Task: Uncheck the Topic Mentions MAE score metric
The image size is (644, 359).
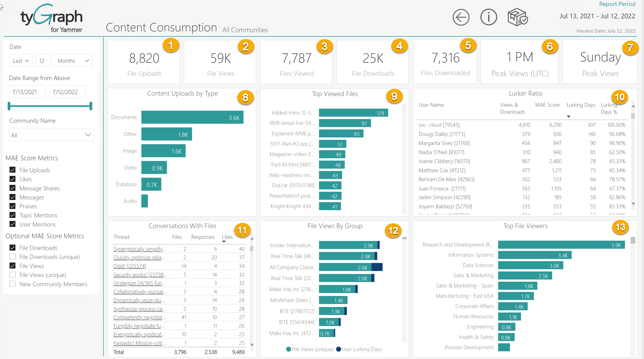Action: (x=12, y=215)
